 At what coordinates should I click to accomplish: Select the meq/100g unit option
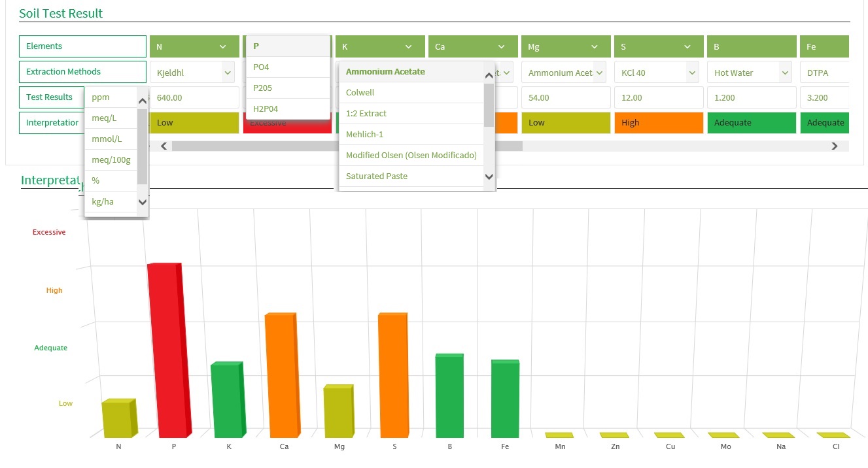pos(111,160)
